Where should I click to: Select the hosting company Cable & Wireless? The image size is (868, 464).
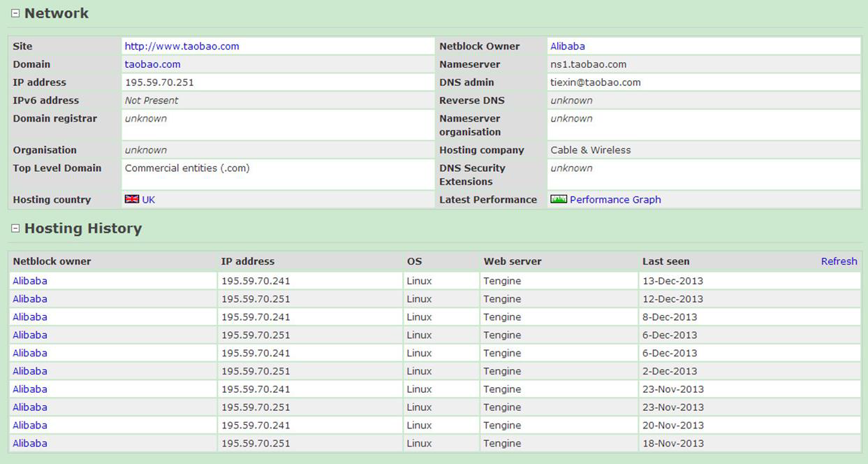tap(591, 150)
